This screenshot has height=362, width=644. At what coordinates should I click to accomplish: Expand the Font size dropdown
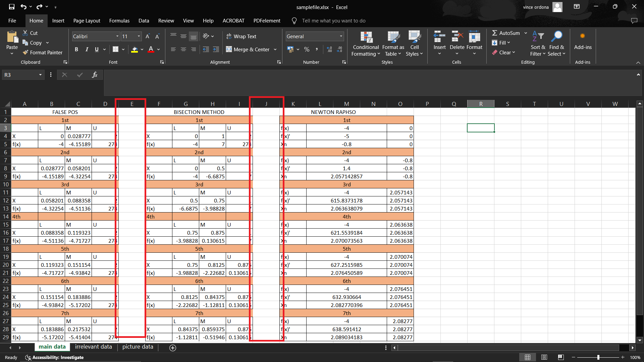[x=139, y=36]
